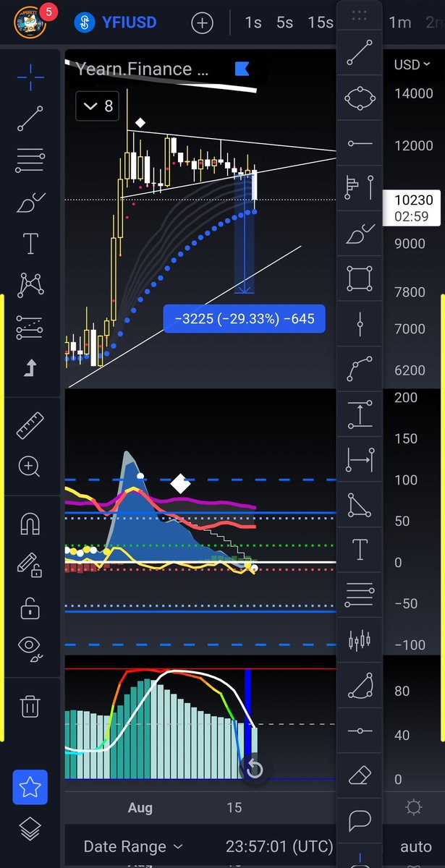
Task: Select the vertical line tool in floating toolbar
Action: click(360, 324)
